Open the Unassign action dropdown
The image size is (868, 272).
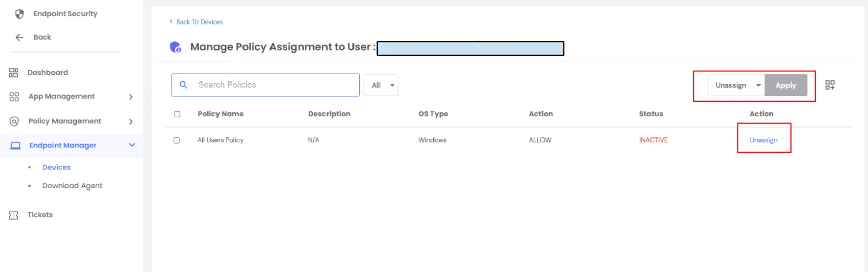(736, 85)
